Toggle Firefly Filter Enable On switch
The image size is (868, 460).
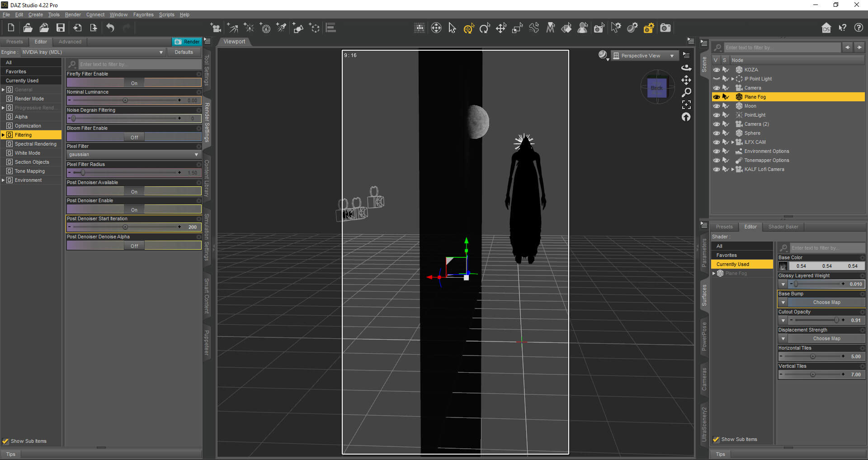[134, 83]
